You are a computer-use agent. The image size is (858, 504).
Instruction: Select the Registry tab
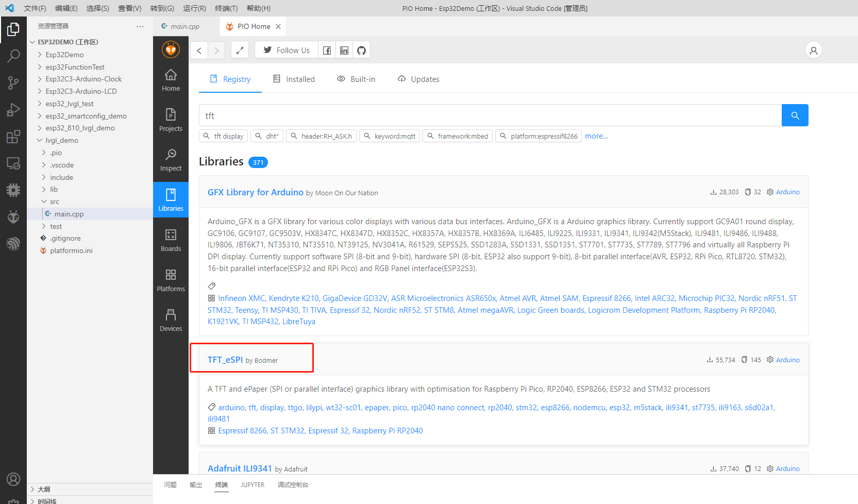(230, 79)
